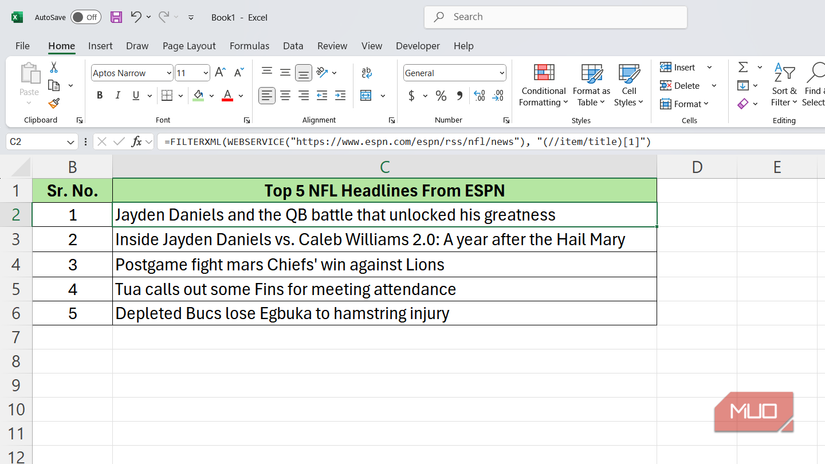The height and width of the screenshot is (464, 825).
Task: Open the File tab
Action: 23,46
